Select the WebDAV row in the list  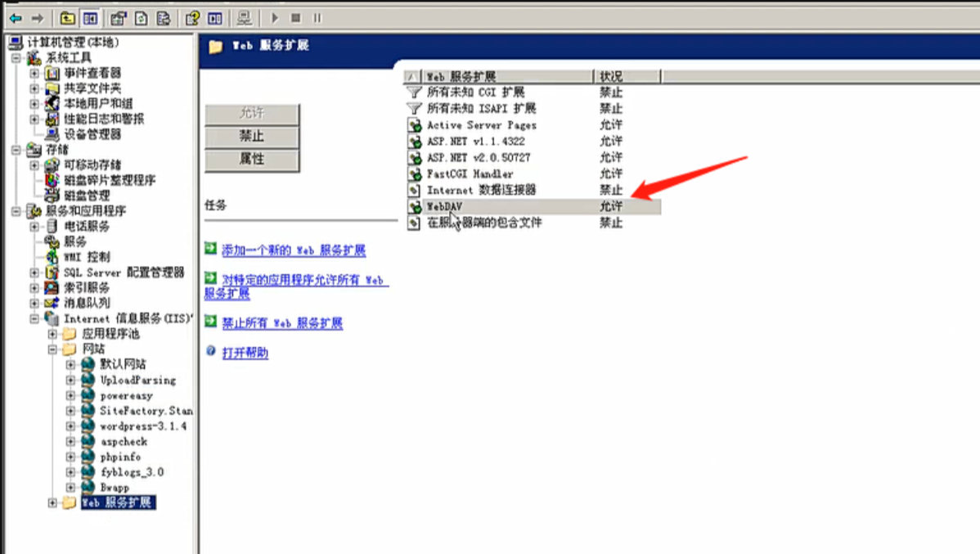pos(533,206)
